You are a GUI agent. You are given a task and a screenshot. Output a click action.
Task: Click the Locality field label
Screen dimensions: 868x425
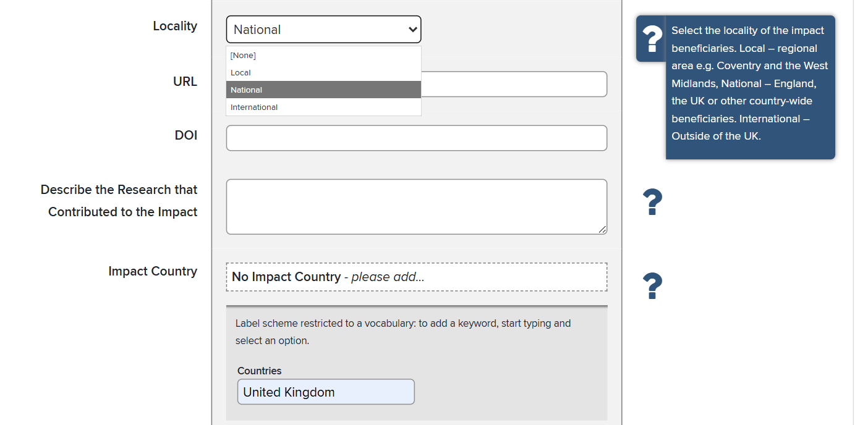(x=175, y=26)
